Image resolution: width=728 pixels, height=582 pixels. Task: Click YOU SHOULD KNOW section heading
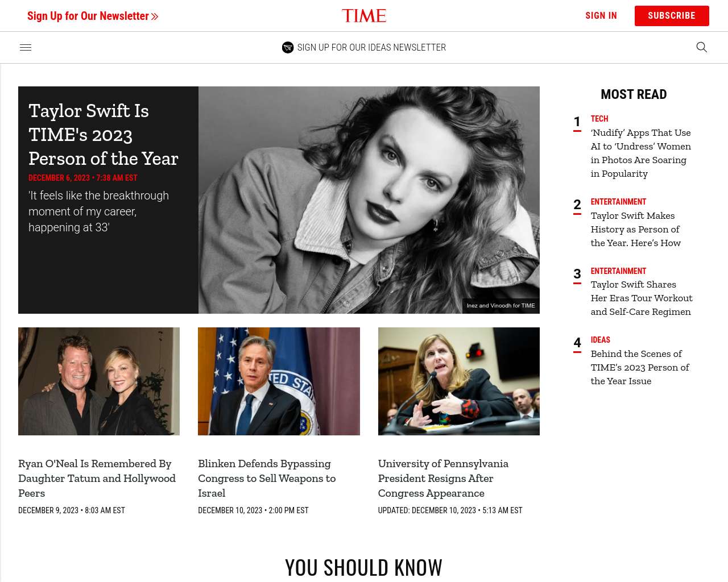pos(364,568)
